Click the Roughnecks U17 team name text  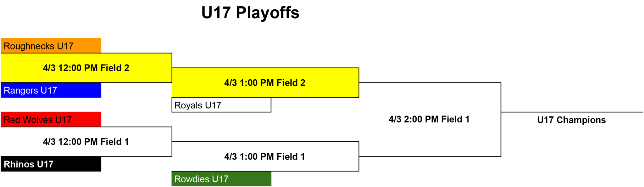[x=38, y=46]
